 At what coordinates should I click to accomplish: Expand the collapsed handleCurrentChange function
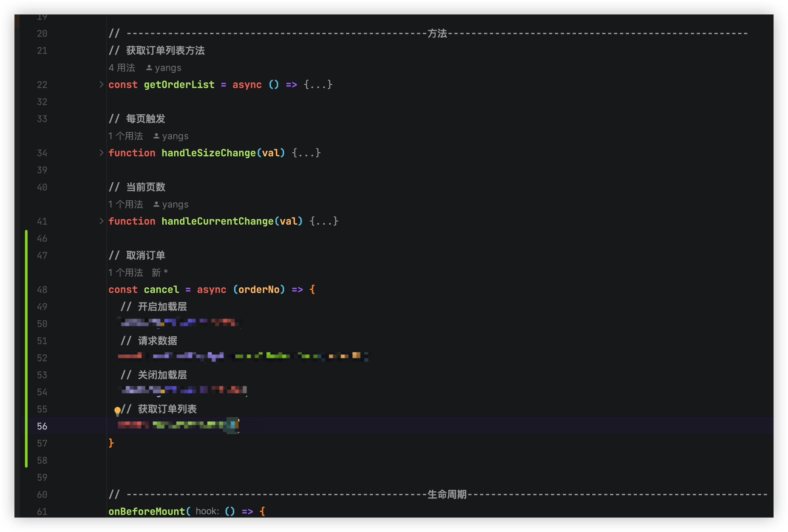(x=101, y=221)
